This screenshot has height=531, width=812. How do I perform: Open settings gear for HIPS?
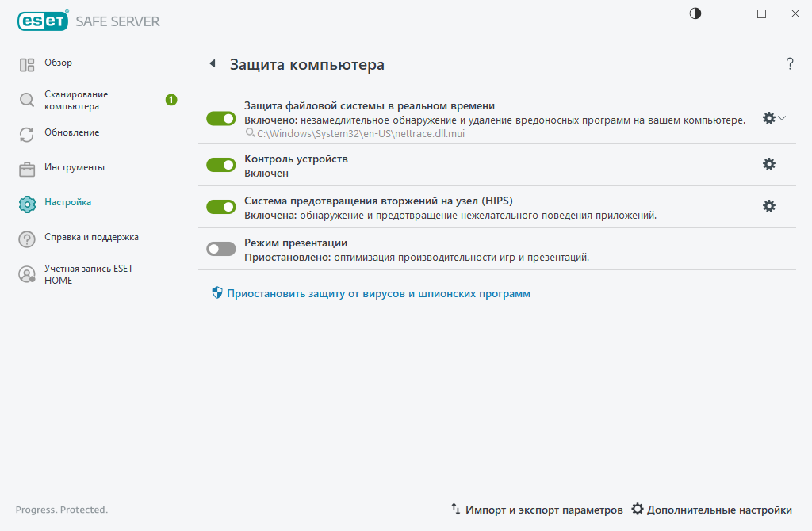pos(768,205)
